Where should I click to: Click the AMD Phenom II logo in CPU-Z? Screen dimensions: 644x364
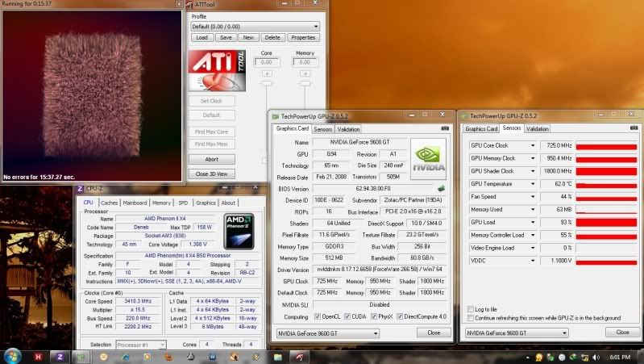[x=239, y=231]
